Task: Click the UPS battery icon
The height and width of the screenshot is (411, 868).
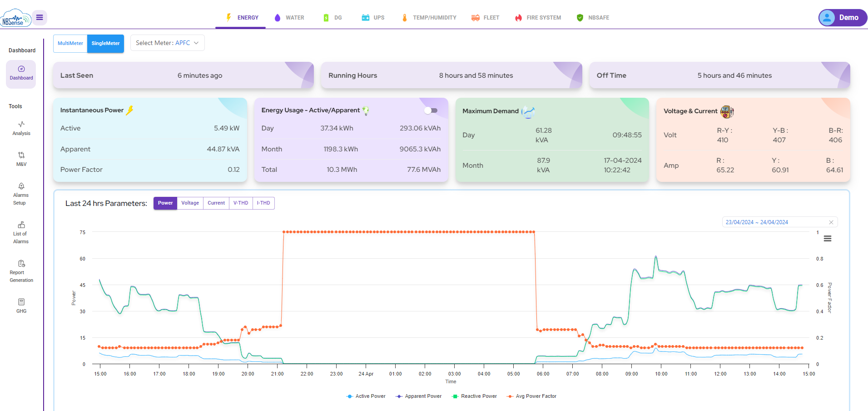Action: point(366,17)
